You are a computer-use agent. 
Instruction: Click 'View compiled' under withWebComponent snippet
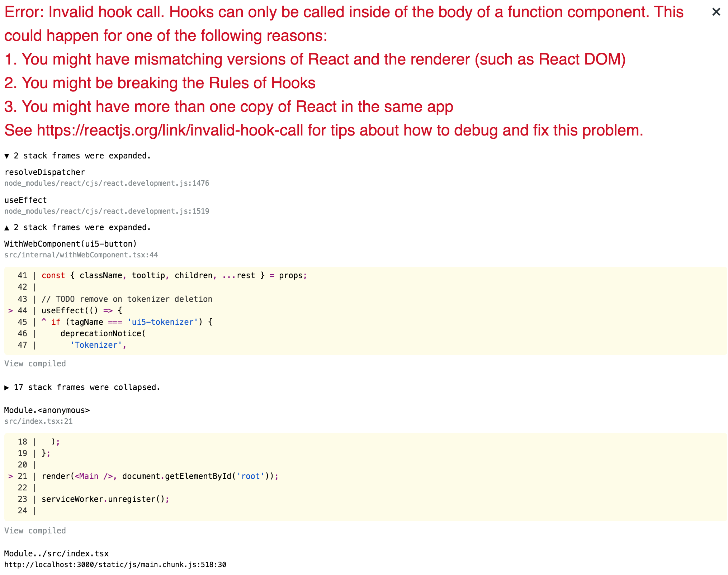[35, 363]
